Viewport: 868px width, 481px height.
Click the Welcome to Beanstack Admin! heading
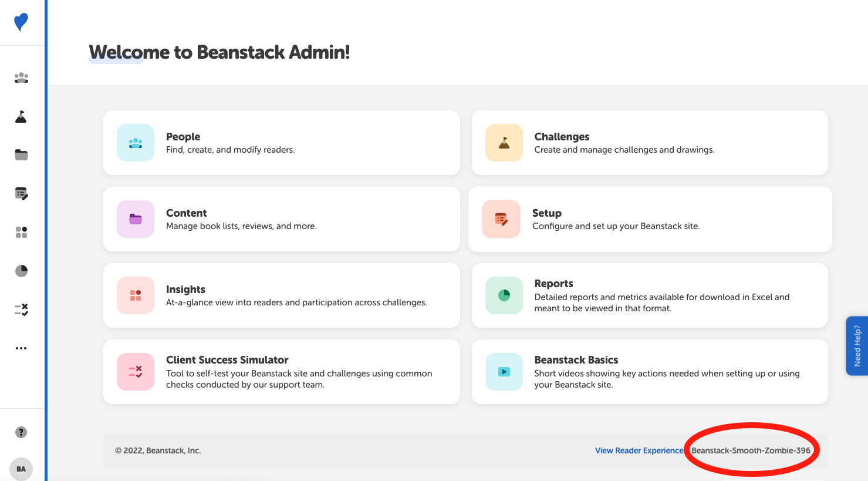click(x=219, y=52)
